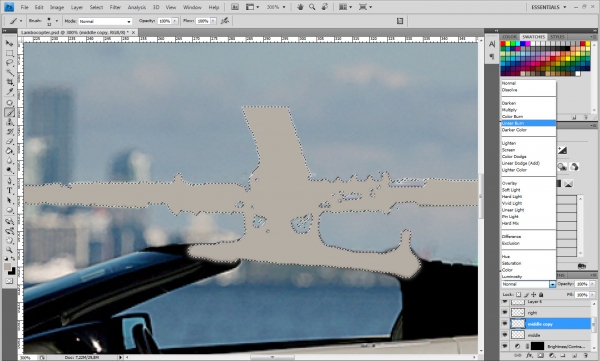
Task: Select the Ellipse shape tool
Action: pos(9,210)
